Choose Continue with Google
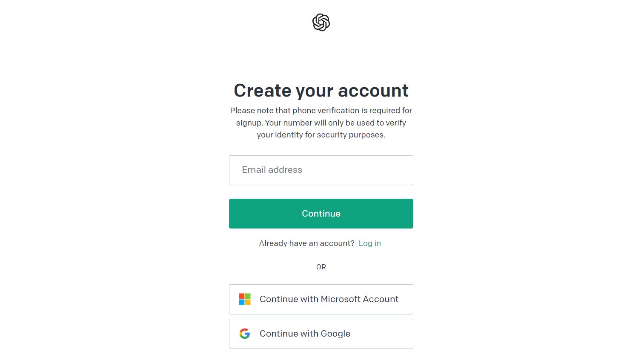644x360 pixels. pyautogui.click(x=321, y=334)
